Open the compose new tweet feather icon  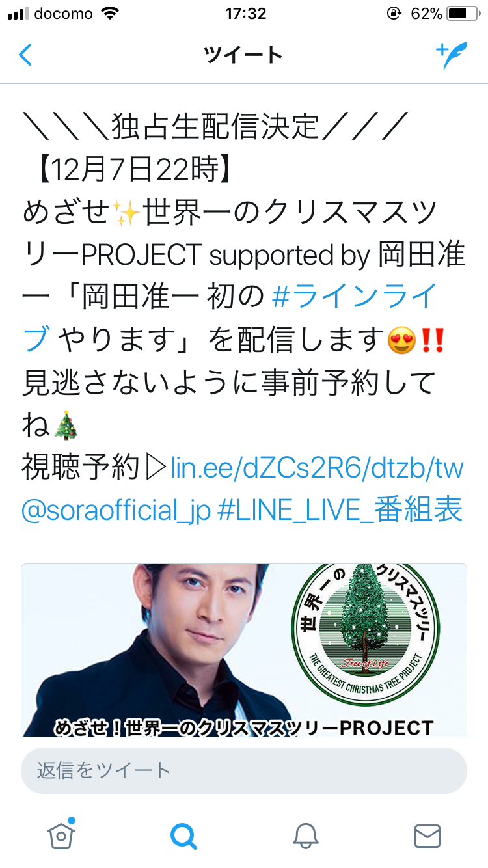click(452, 55)
